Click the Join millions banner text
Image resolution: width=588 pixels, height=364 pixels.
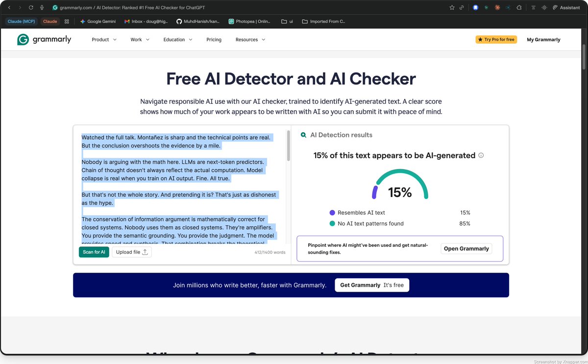249,285
